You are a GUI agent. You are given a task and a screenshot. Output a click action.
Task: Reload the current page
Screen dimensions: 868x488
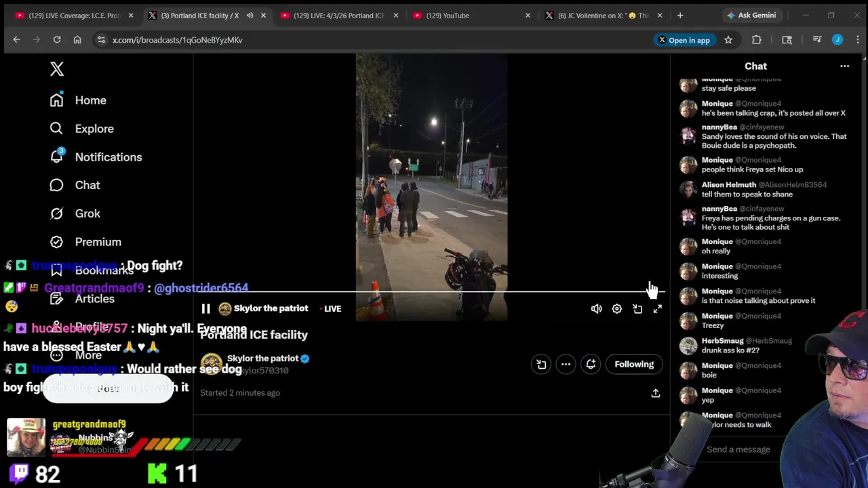pyautogui.click(x=57, y=40)
